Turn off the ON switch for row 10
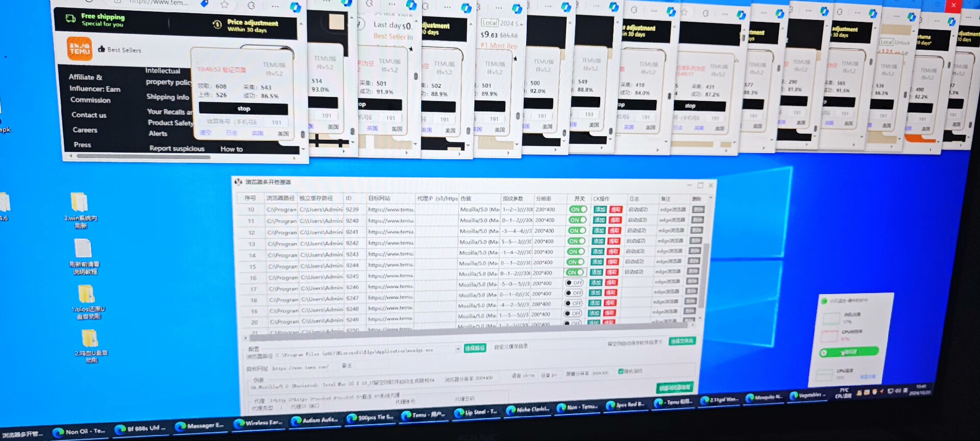The width and height of the screenshot is (980, 441). coord(578,209)
